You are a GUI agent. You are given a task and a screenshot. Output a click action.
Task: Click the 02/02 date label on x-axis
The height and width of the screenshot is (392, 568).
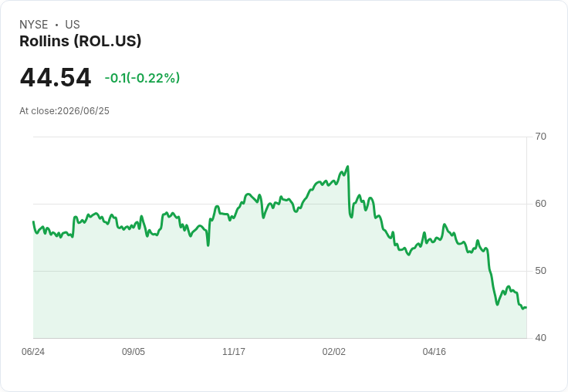(334, 351)
